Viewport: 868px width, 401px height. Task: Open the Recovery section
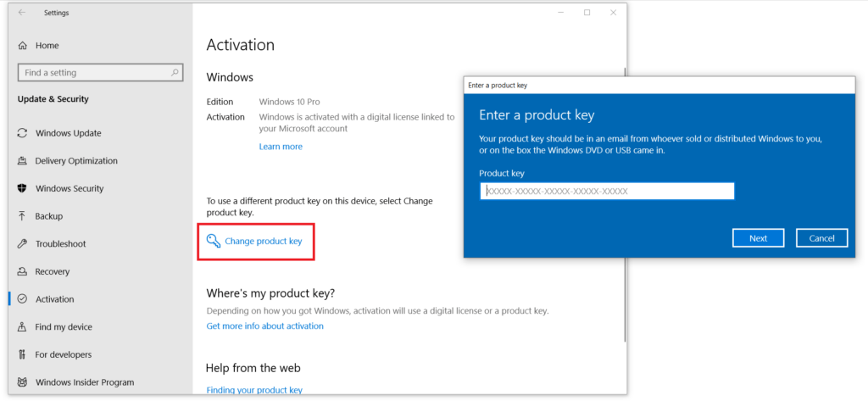point(53,271)
